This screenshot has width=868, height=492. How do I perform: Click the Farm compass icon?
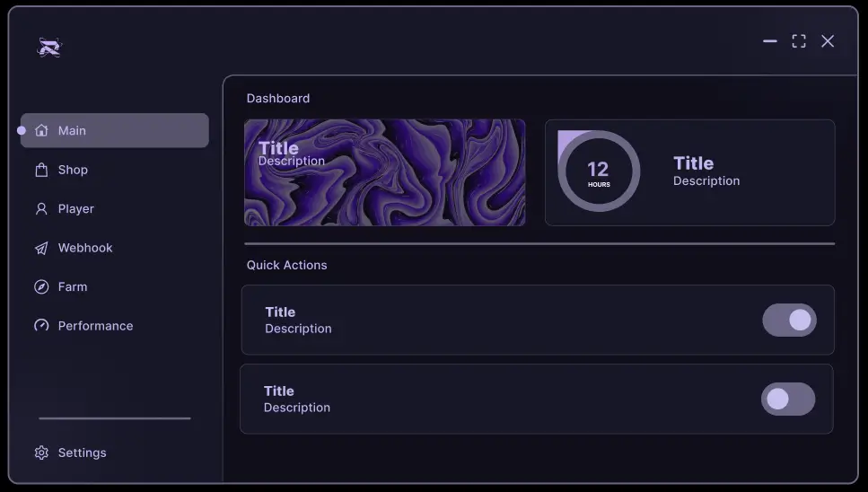[41, 286]
